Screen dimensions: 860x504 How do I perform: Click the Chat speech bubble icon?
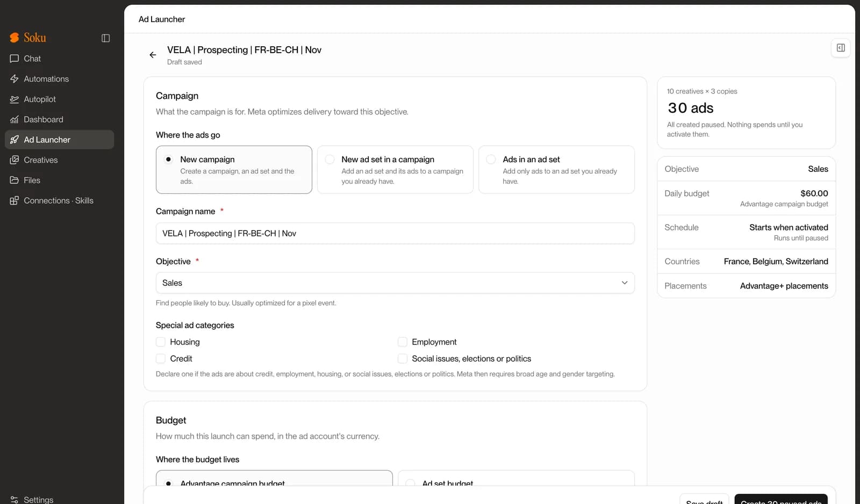[15, 59]
